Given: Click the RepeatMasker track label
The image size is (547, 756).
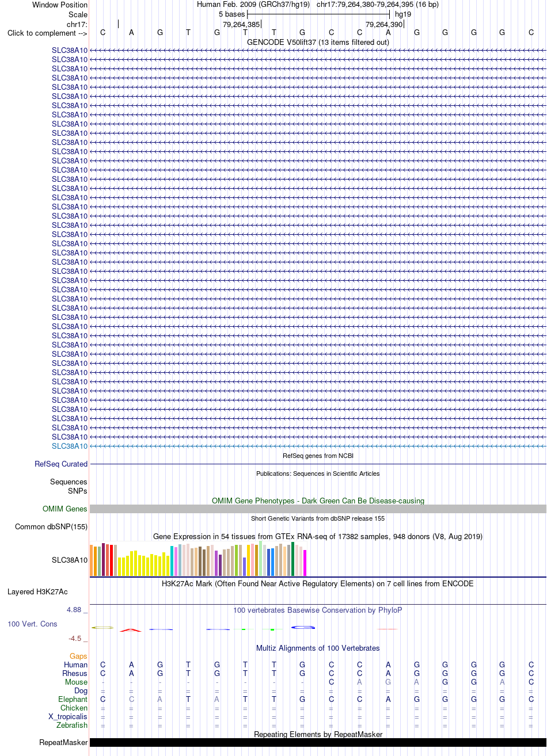Looking at the screenshot, I should (x=63, y=743).
